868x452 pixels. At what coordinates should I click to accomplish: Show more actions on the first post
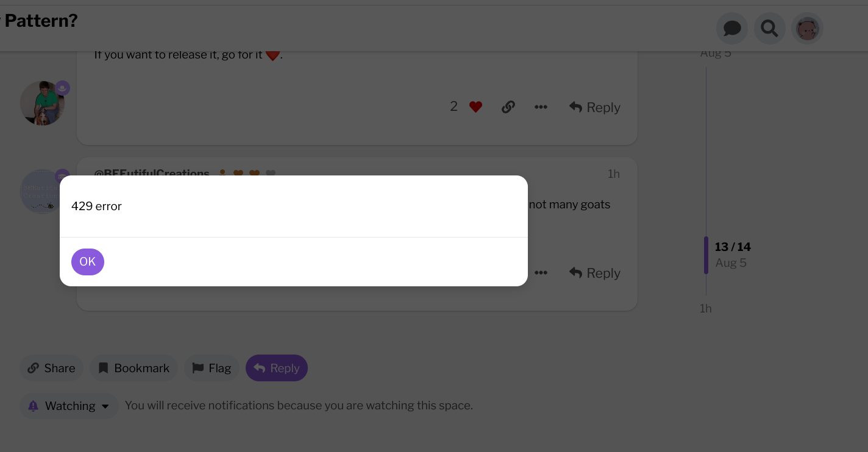pos(541,107)
